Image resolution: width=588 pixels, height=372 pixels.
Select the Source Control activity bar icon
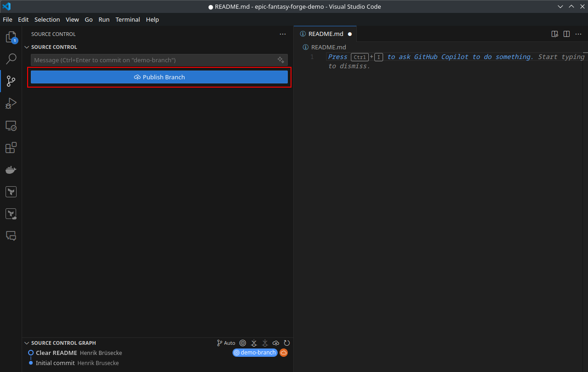11,81
